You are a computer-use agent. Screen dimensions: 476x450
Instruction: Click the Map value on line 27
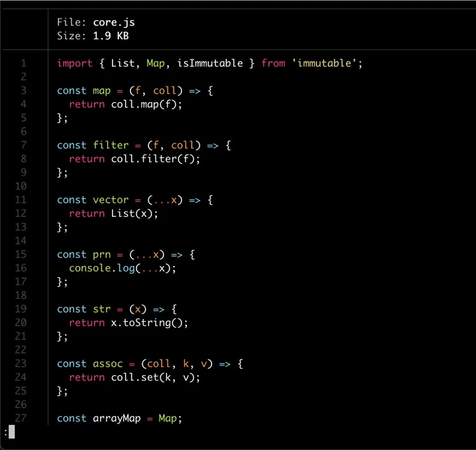pos(167,419)
